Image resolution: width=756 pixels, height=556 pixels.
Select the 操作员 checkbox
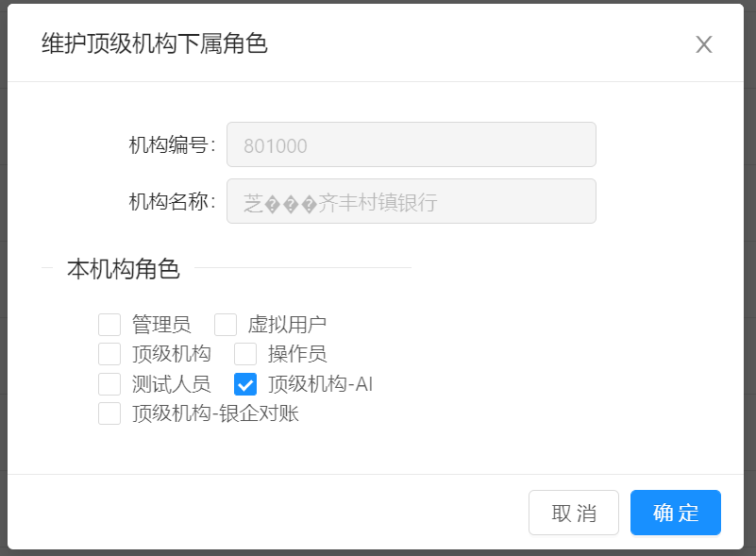[x=245, y=354]
